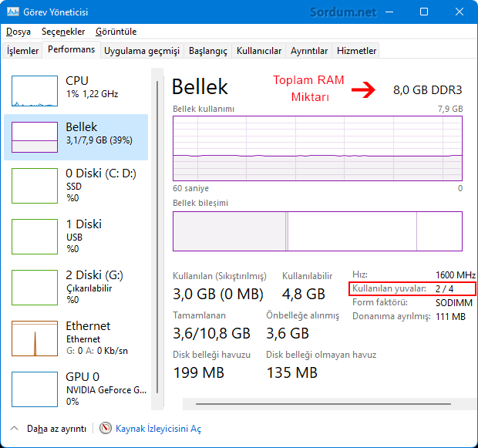This screenshot has width=478, height=448.
Task: Switch to the İşlemler tab
Action: (22, 51)
